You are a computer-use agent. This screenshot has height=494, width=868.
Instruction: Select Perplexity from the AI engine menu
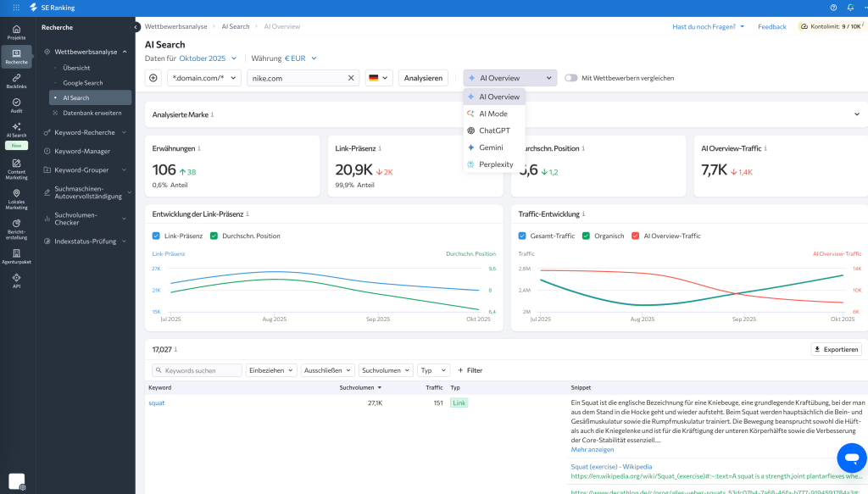[496, 164]
